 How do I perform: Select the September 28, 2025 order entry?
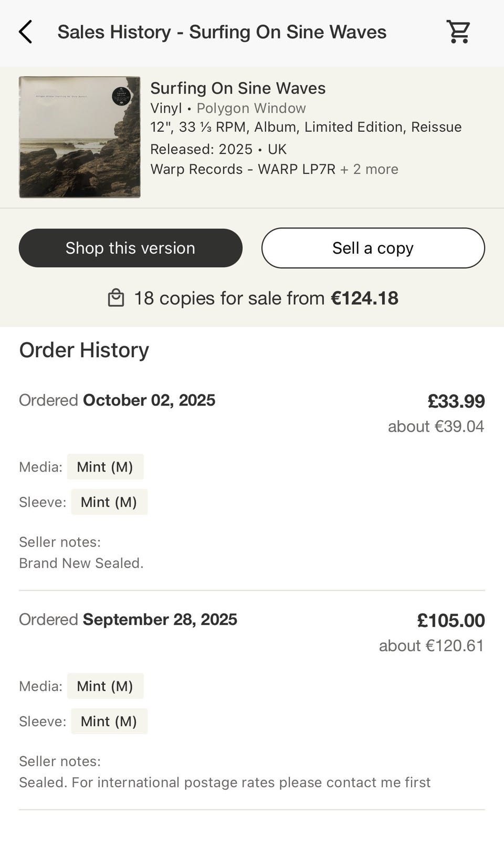(160, 619)
